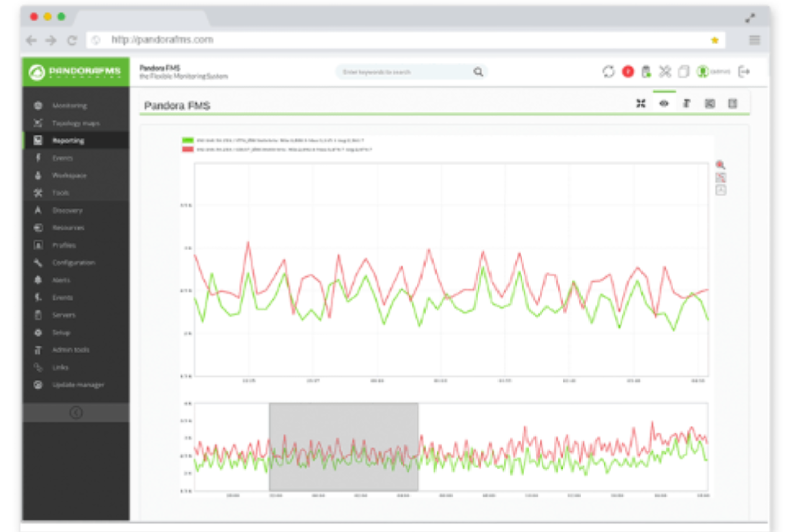Click the gray selection range in overview

(344, 446)
